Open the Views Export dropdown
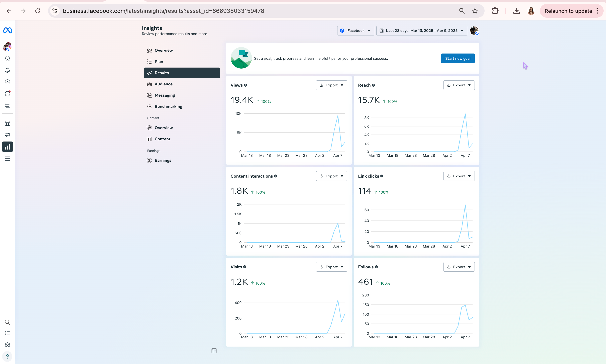Viewport: 606px width, 364px height. coord(332,85)
